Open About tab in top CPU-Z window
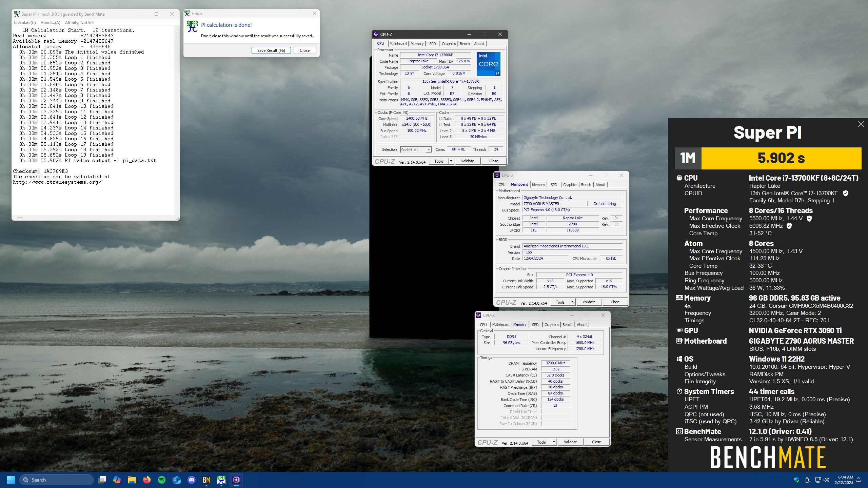 (x=479, y=44)
